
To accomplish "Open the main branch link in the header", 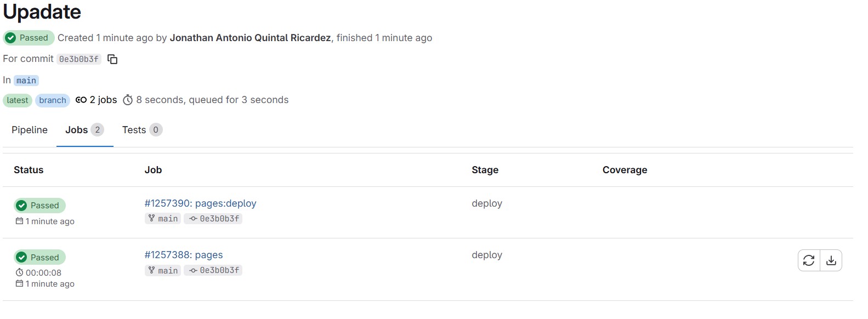I will [x=26, y=81].
